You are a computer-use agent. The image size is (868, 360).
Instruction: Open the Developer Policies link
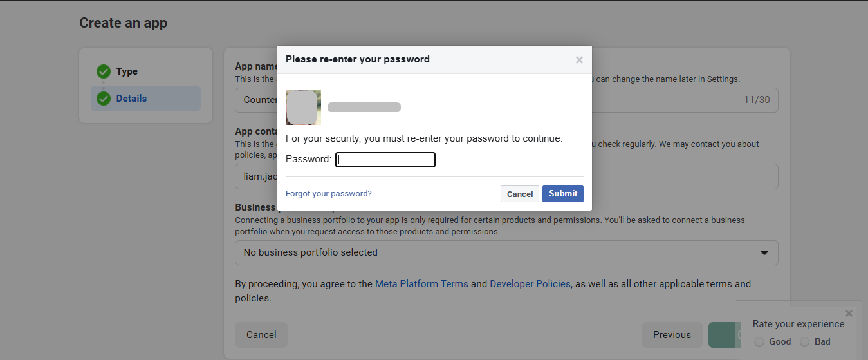click(530, 284)
